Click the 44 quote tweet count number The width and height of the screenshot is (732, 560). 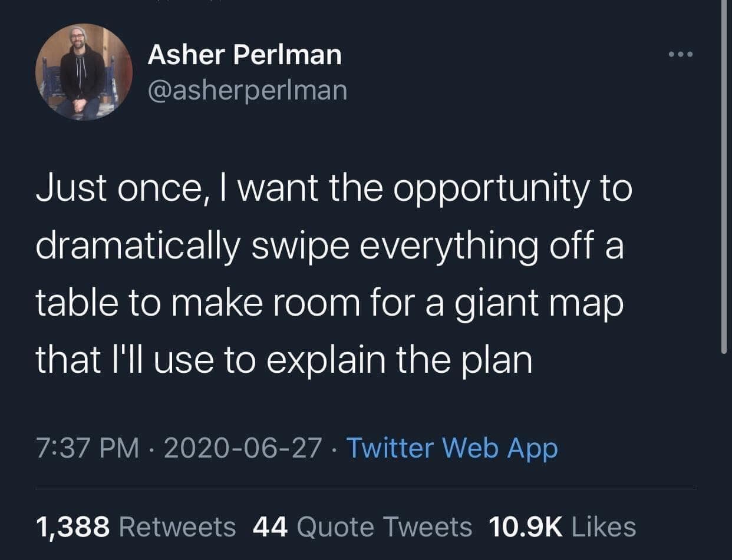[270, 526]
